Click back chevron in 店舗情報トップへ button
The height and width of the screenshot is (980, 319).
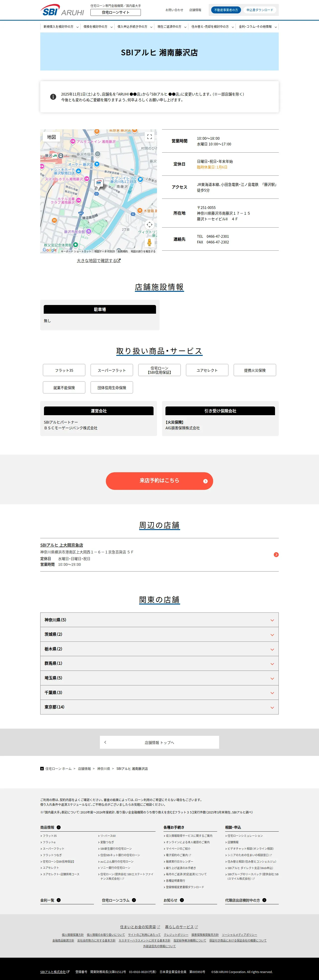pyautogui.click(x=105, y=742)
